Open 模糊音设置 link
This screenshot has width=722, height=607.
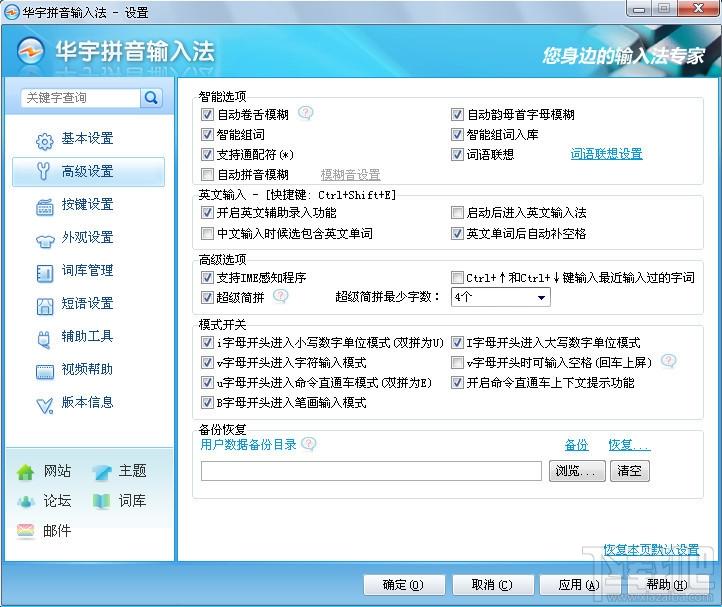point(350,175)
